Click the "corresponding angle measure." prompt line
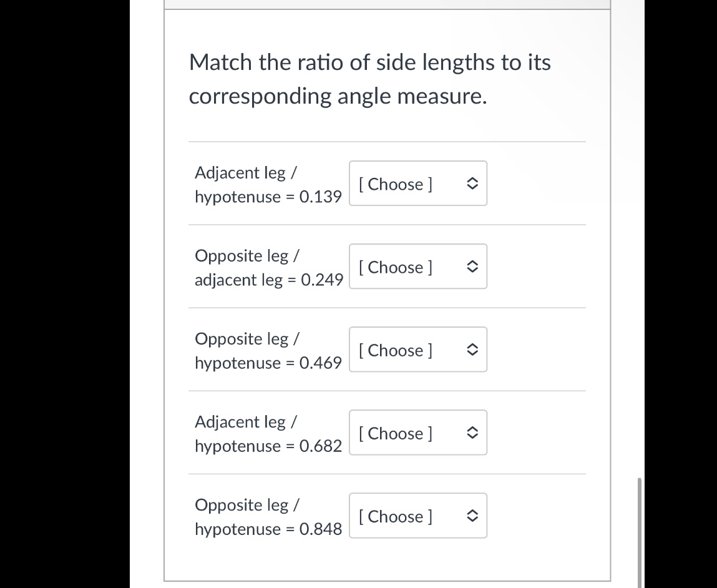This screenshot has width=717, height=588. pos(337,96)
